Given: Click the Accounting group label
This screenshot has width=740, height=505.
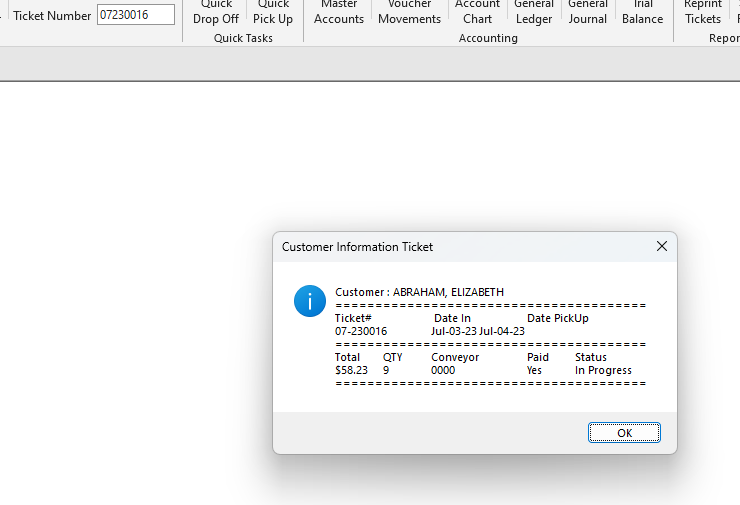Looking at the screenshot, I should pyautogui.click(x=488, y=38).
